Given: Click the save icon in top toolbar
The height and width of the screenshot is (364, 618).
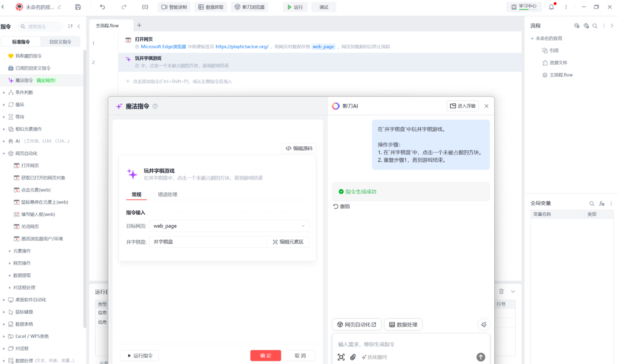Looking at the screenshot, I should pos(78,7).
